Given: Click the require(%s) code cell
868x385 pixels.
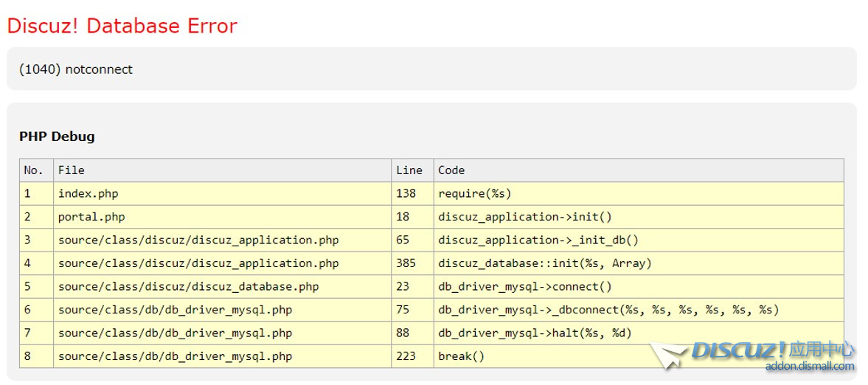Looking at the screenshot, I should click(474, 194).
